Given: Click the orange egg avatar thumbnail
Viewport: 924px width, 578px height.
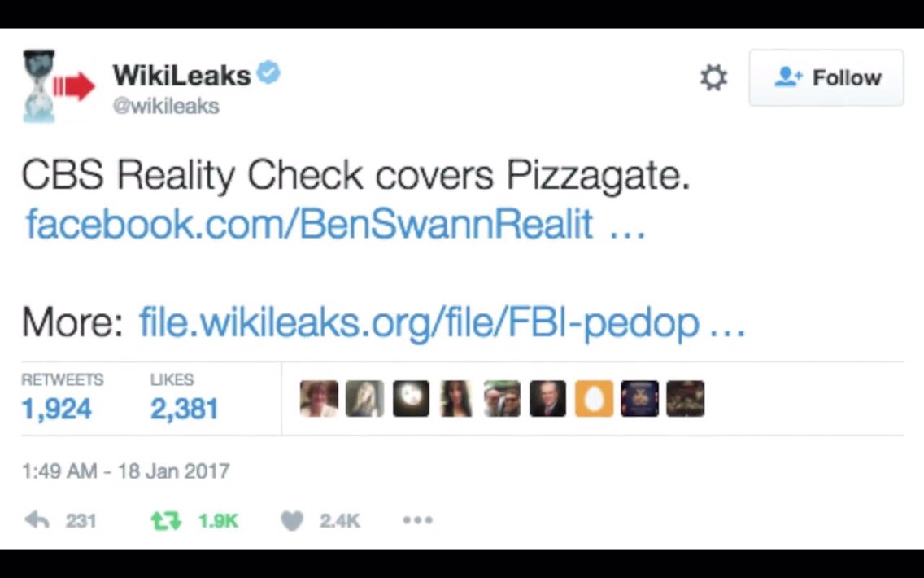Looking at the screenshot, I should tap(594, 399).
